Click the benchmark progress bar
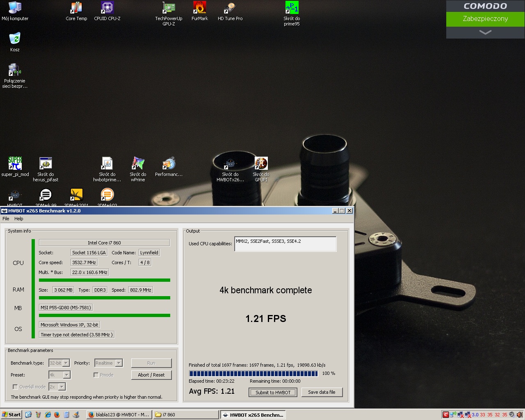 coord(253,374)
